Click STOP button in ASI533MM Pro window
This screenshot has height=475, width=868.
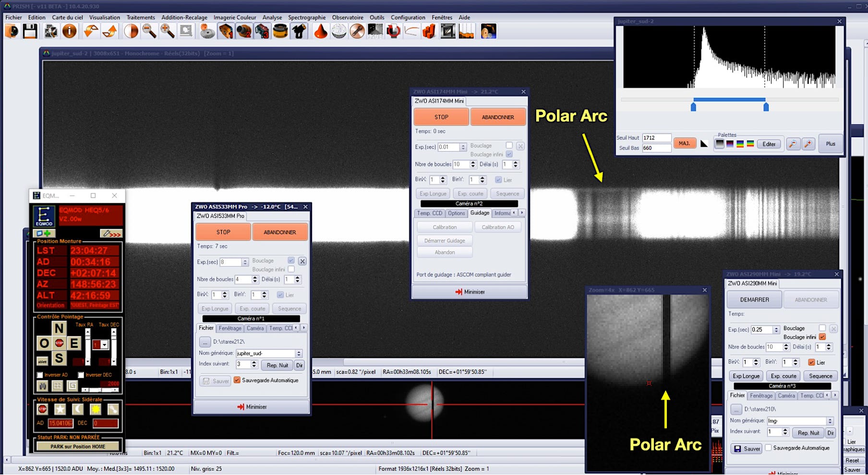pos(223,232)
